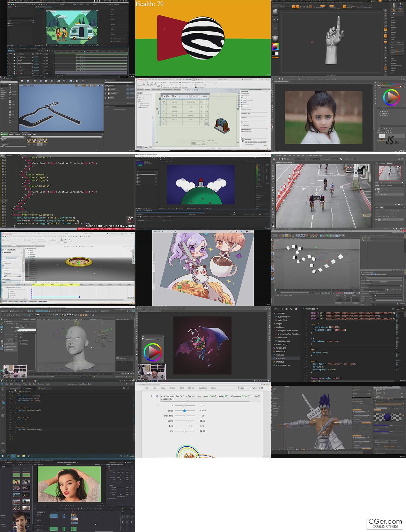Expand the start-hosting folder
This screenshot has height=532, width=406.
274,344
